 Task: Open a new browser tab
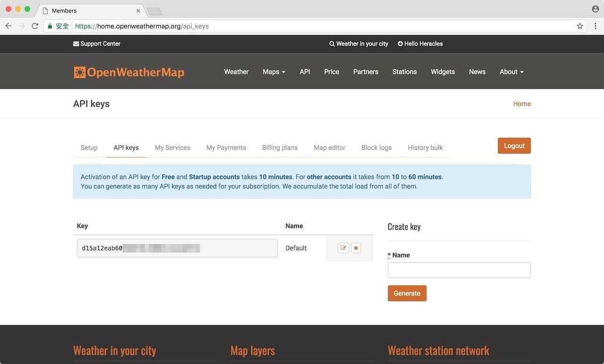click(x=154, y=11)
